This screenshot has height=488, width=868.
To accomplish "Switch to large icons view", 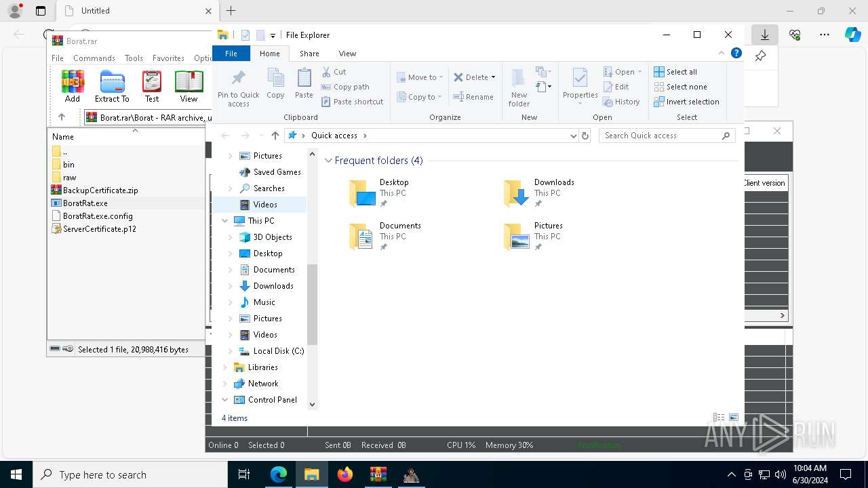I will click(x=733, y=418).
